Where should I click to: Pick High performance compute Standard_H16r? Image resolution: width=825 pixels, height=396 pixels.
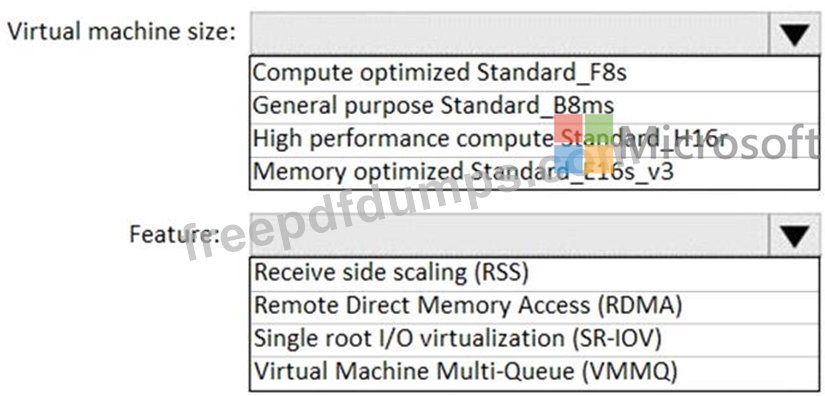pyautogui.click(x=535, y=139)
